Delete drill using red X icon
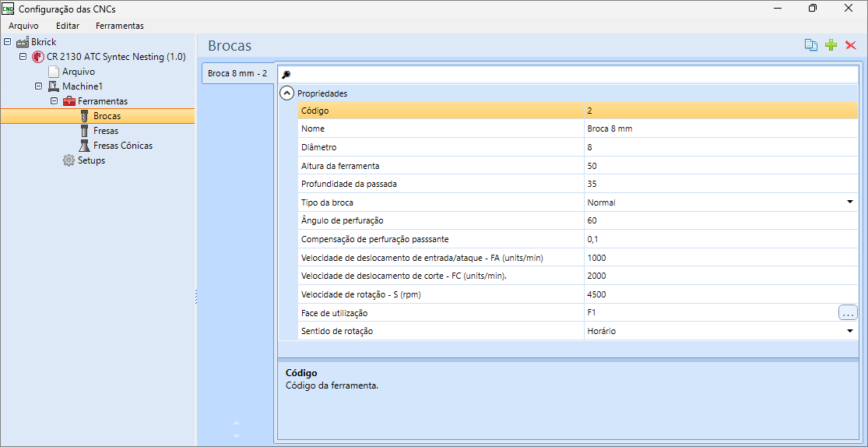This screenshot has height=447, width=868. tap(851, 45)
